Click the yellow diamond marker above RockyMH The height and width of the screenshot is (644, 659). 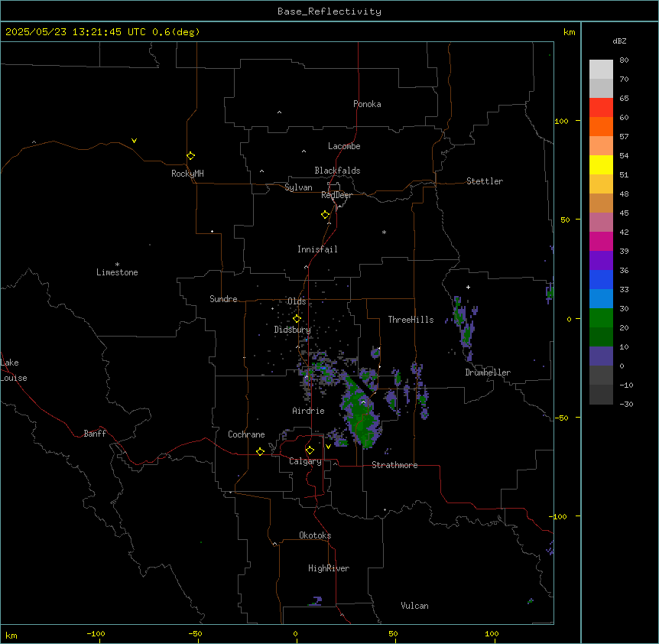[190, 156]
